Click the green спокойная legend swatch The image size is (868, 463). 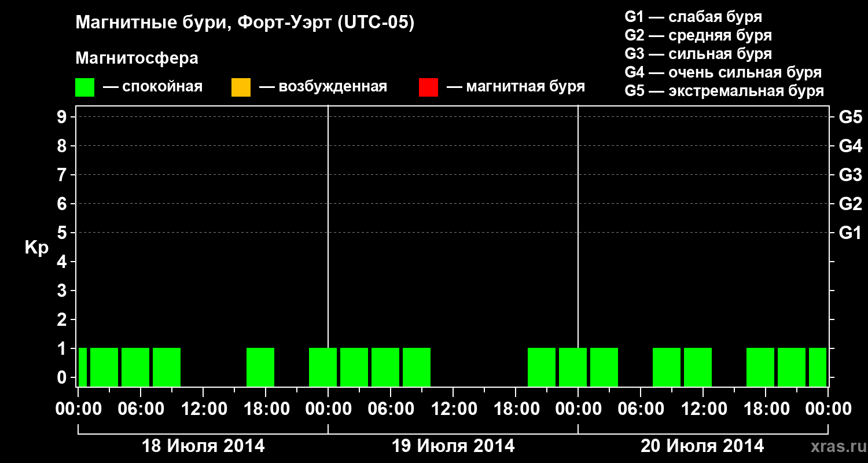84,87
